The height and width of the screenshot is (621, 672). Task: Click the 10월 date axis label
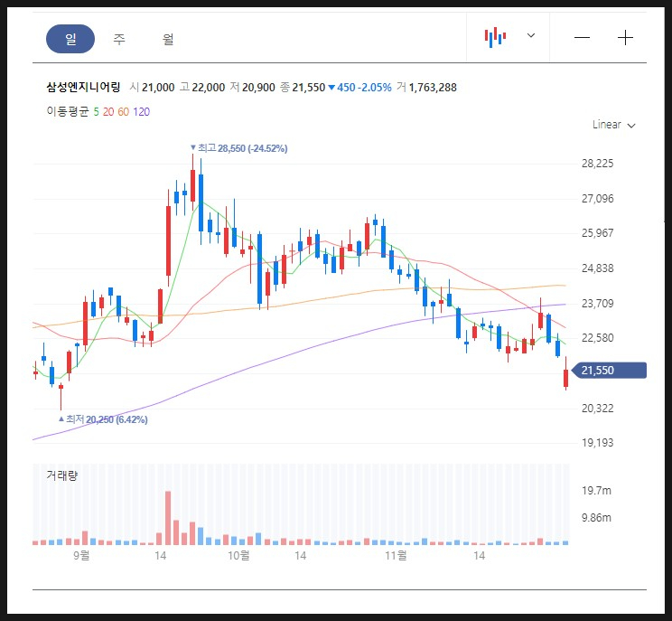coord(238,555)
